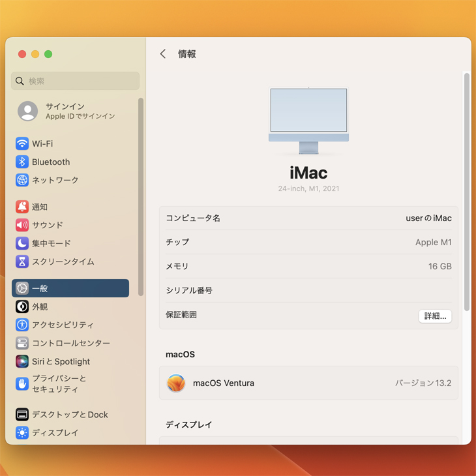The width and height of the screenshot is (476, 476).
Task: Click the Siri と Spotlight icon
Action: coord(22,361)
